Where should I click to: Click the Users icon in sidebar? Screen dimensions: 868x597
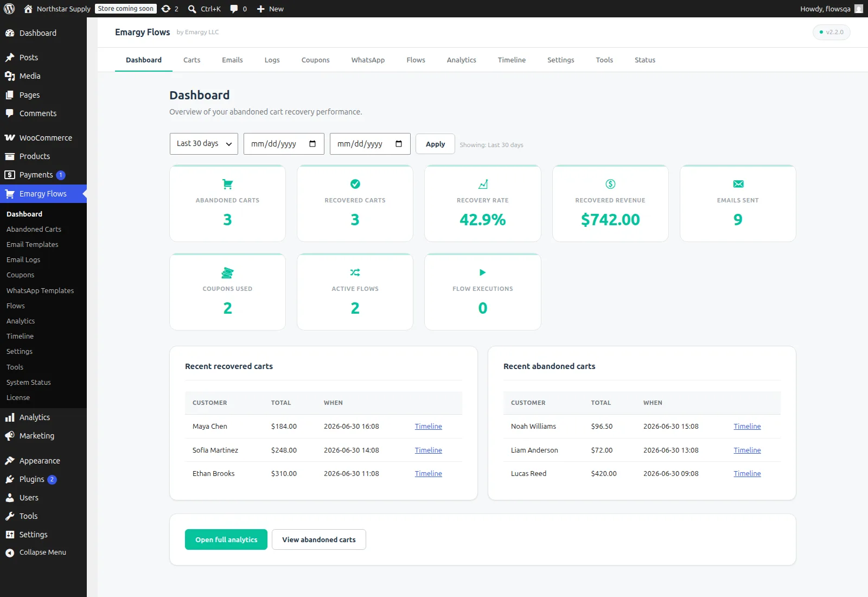[x=10, y=498]
